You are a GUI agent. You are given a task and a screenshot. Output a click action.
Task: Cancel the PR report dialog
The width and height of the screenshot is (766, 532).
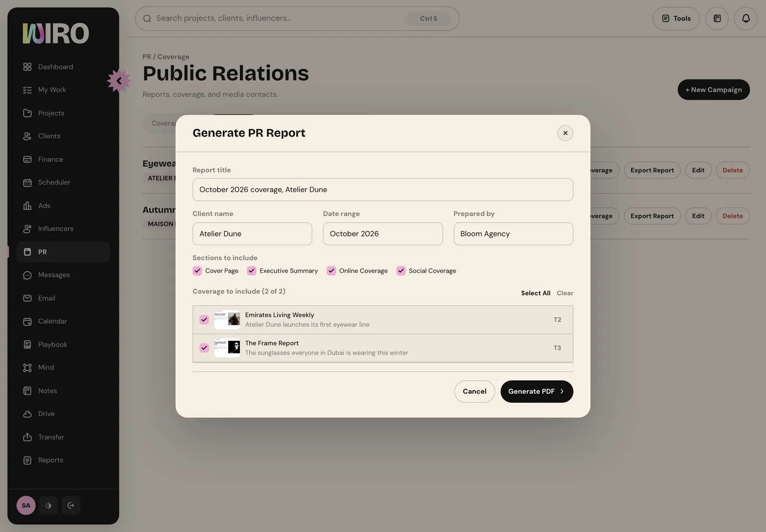pyautogui.click(x=474, y=391)
